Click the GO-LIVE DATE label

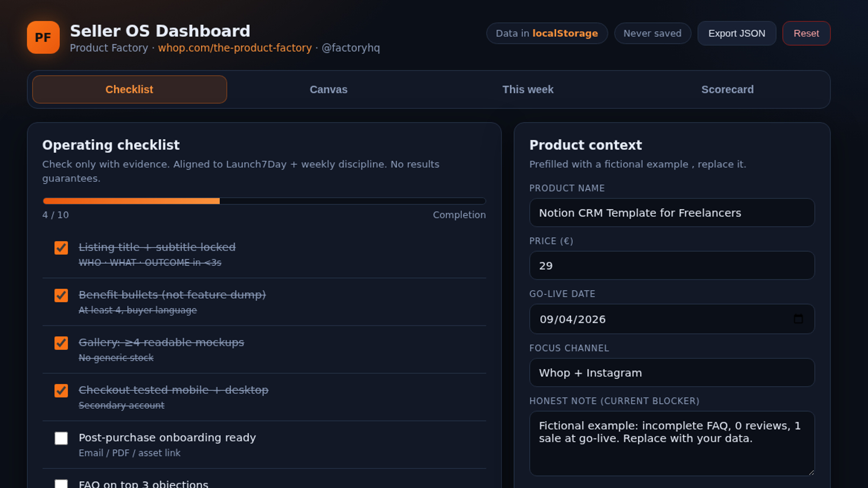562,294
